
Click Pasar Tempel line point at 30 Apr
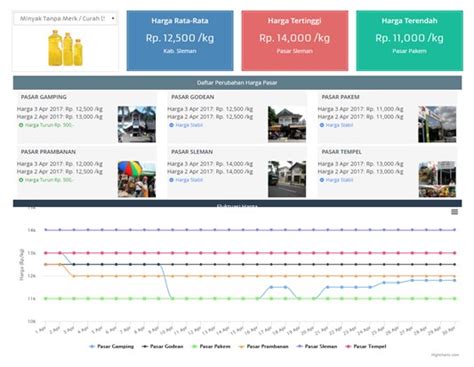coord(454,253)
